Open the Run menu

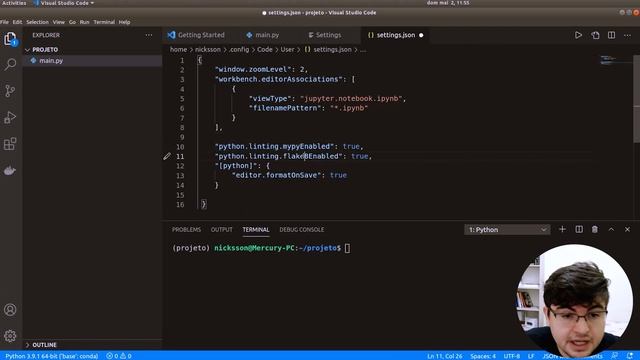point(84,22)
